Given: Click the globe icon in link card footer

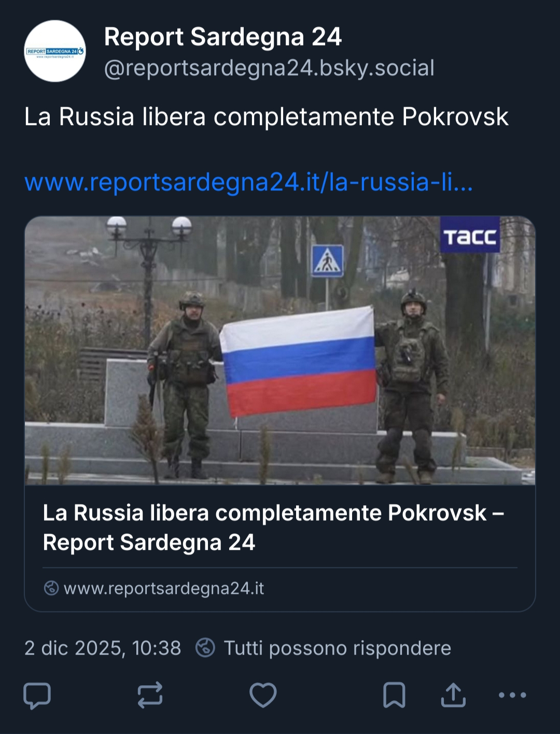Looking at the screenshot, I should point(51,588).
